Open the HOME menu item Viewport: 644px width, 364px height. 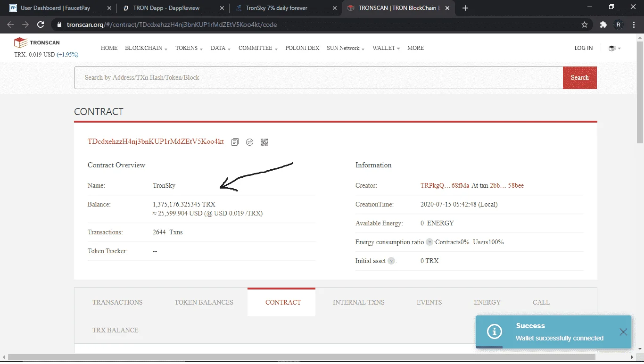(x=109, y=48)
